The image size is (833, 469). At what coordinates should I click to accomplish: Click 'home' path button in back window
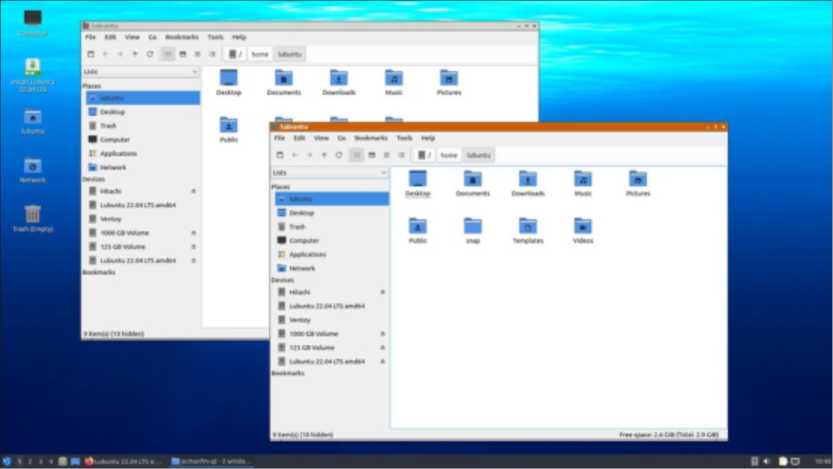(260, 54)
